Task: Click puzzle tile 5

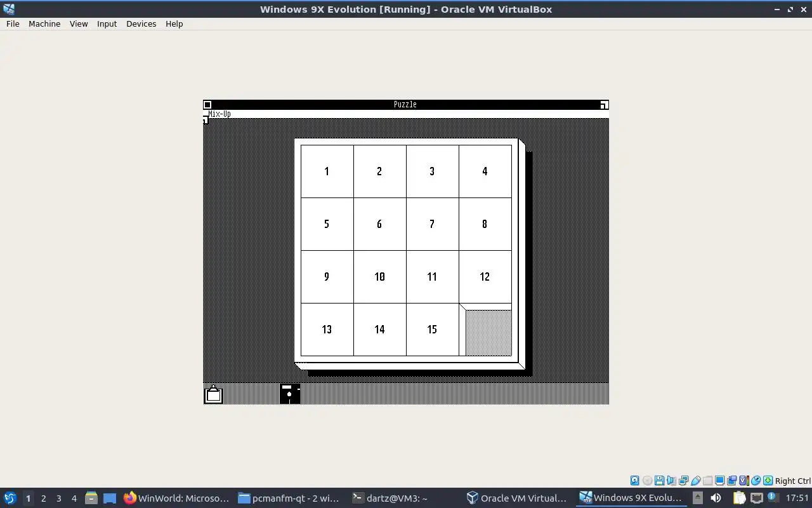Action: pos(327,224)
